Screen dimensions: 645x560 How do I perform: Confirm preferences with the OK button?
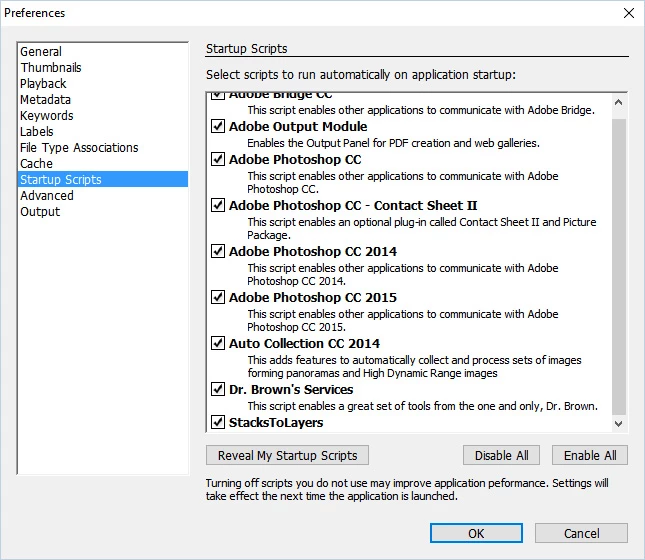pyautogui.click(x=476, y=533)
